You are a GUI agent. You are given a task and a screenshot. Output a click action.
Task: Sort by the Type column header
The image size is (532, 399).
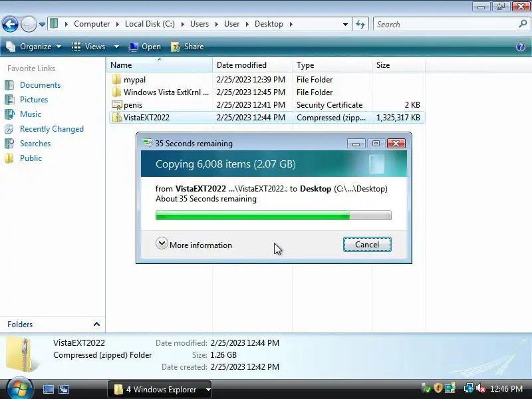tap(332, 65)
